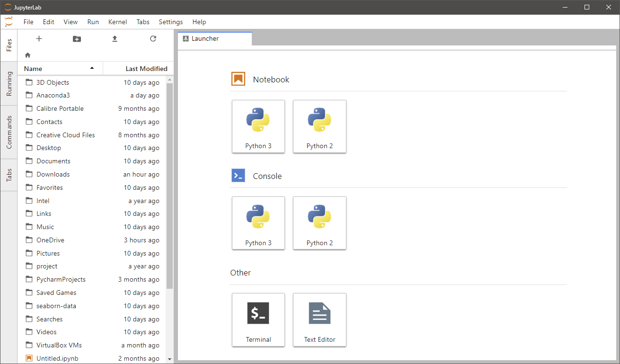Create a new folder in the file browser

(77, 39)
